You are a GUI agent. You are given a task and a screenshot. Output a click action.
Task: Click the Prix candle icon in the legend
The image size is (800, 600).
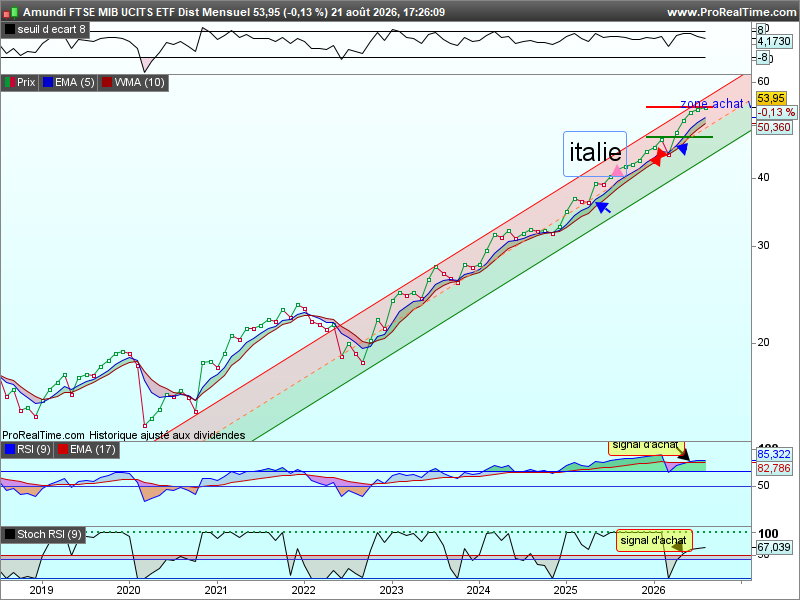click(x=10, y=83)
